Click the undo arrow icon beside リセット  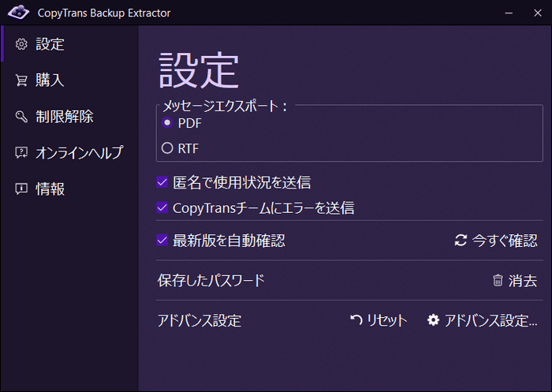click(x=356, y=319)
